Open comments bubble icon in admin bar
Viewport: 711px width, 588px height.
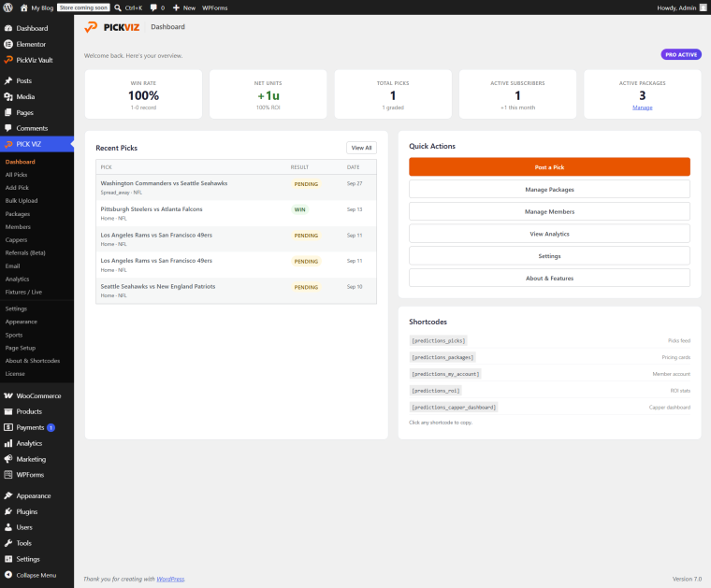(153, 7)
